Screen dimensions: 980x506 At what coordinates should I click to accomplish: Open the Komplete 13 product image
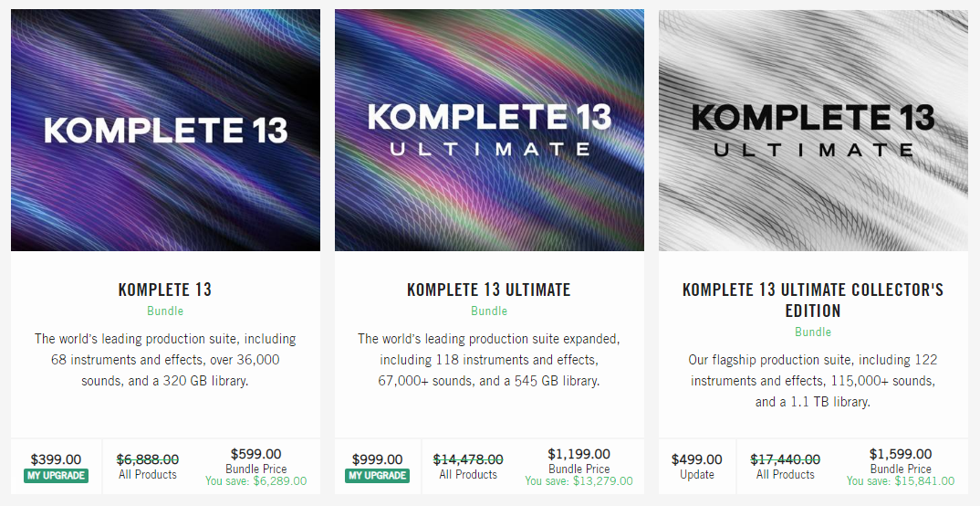tap(165, 130)
